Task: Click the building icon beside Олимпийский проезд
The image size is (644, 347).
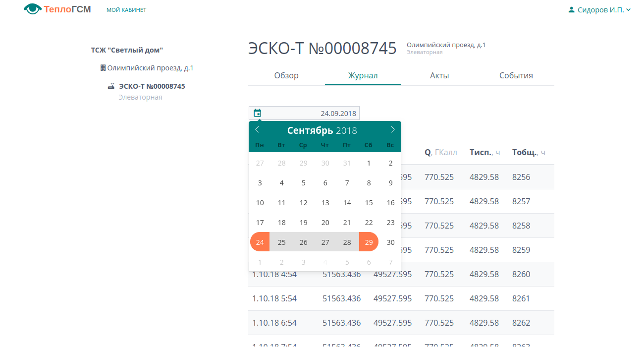Action: coord(103,68)
